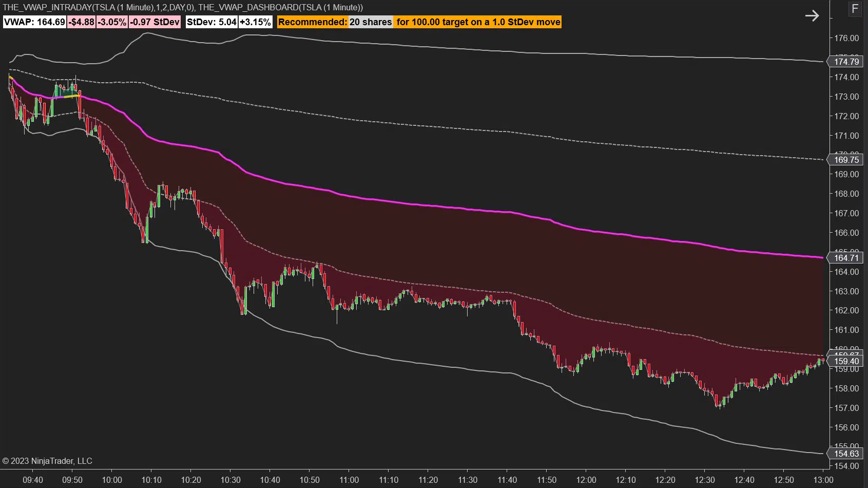Click the 11:00 time axis label
This screenshot has width=868, height=488.
[349, 480]
